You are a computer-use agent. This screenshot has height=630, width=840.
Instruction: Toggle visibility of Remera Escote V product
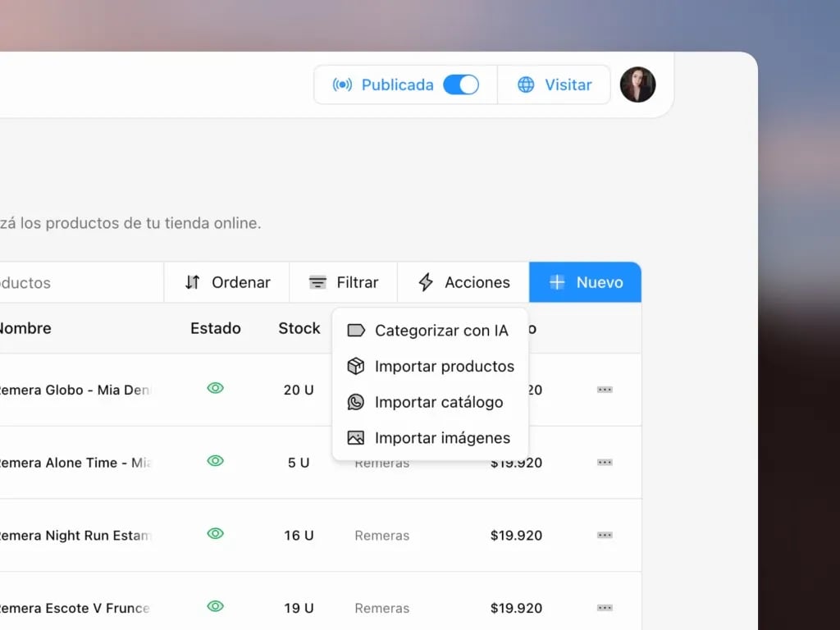pos(216,606)
